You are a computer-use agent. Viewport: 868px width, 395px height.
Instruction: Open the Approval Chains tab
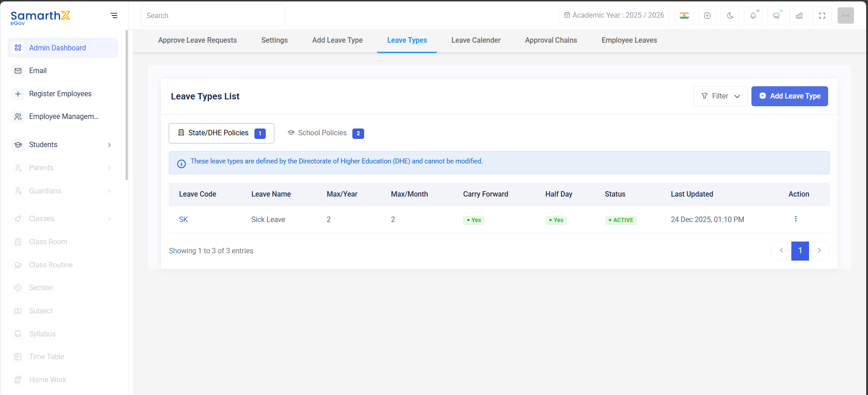click(551, 40)
